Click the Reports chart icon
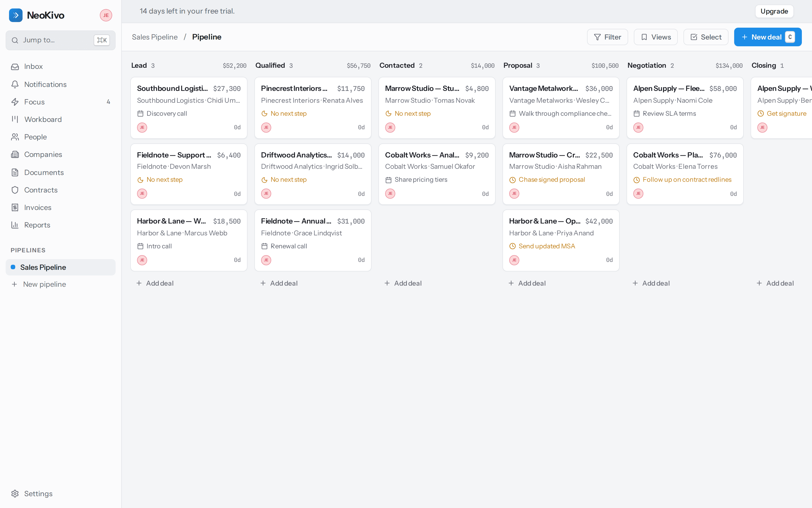 (x=15, y=225)
